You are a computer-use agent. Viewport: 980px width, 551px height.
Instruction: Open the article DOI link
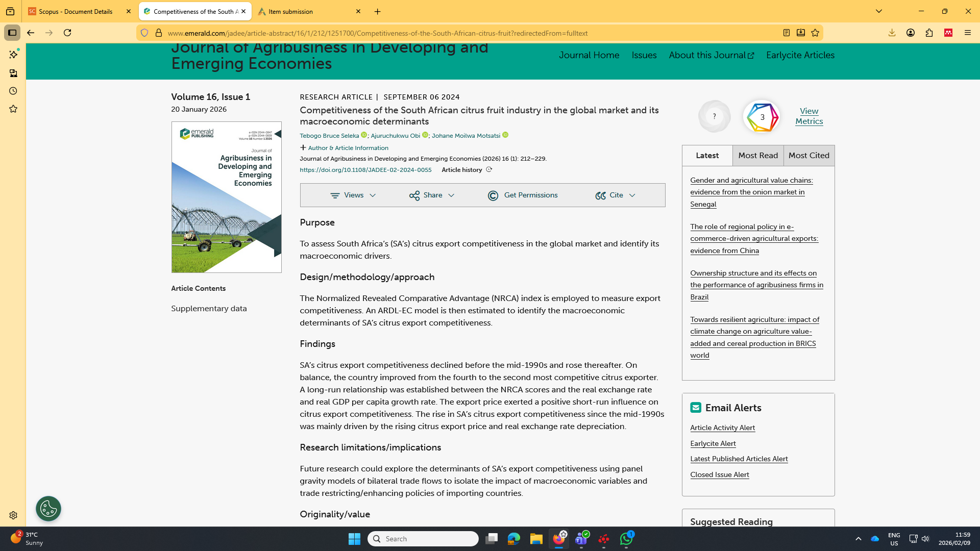365,170
